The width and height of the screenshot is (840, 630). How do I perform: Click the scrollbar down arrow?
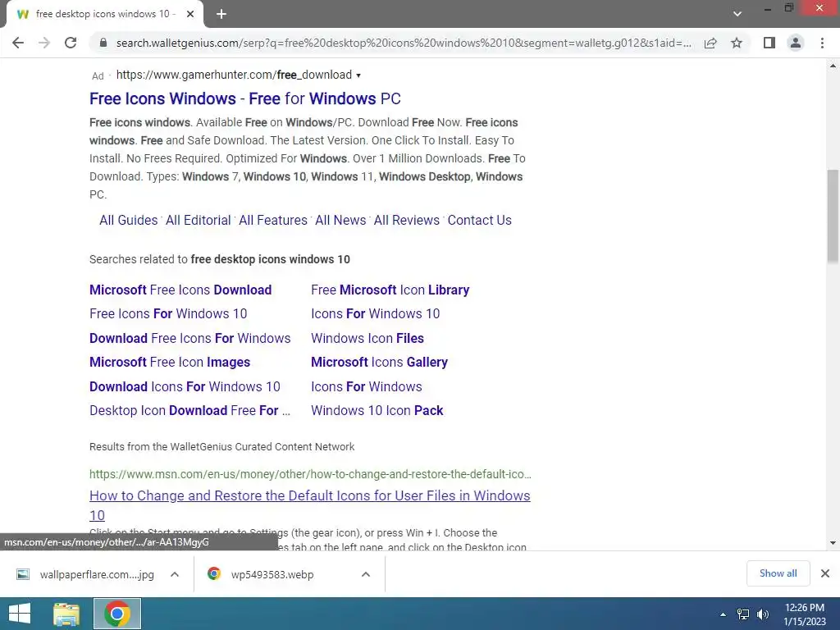coord(833,543)
